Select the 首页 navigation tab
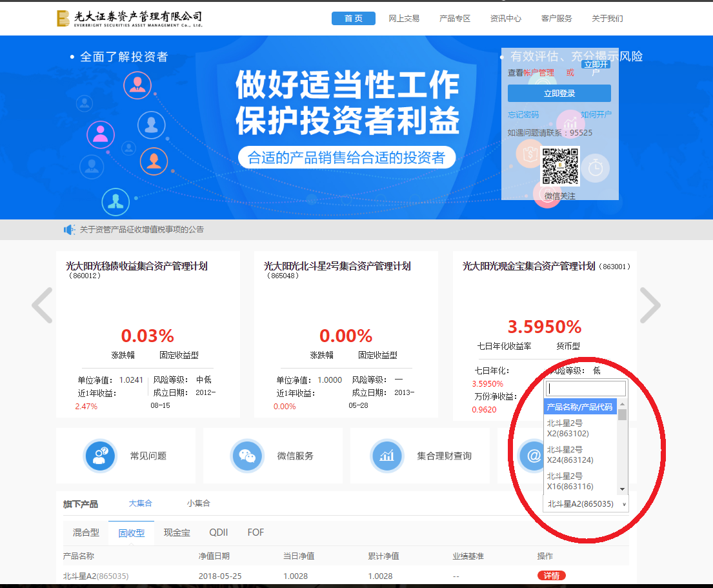Viewport: 713px width, 588px height. (x=354, y=18)
